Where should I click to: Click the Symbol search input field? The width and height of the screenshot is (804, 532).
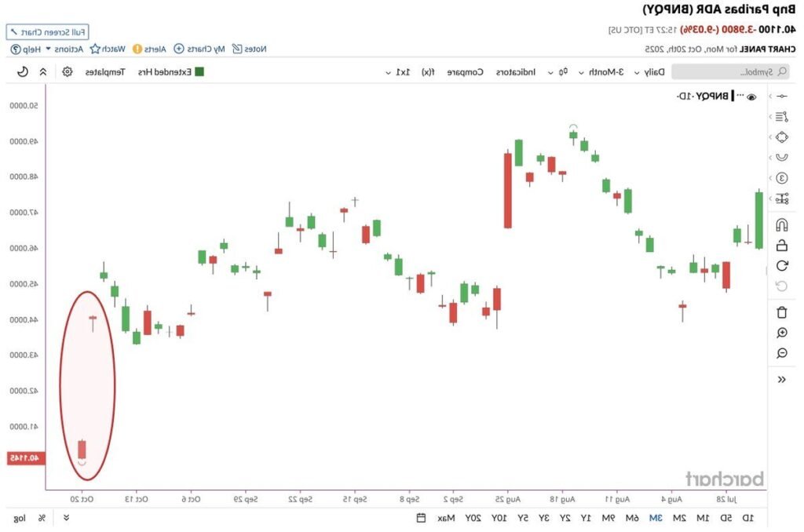pyautogui.click(x=719, y=72)
